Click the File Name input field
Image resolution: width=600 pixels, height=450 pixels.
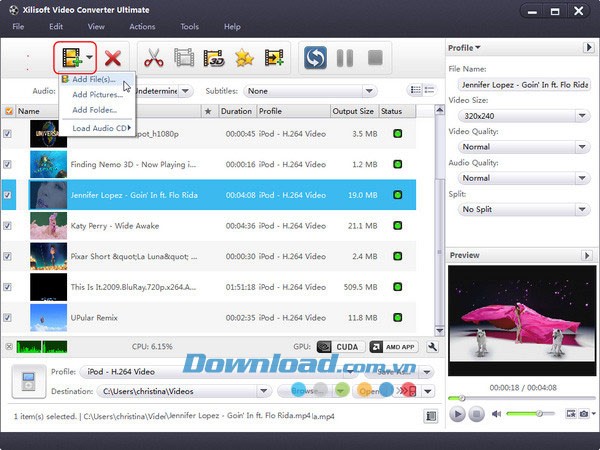coord(524,85)
